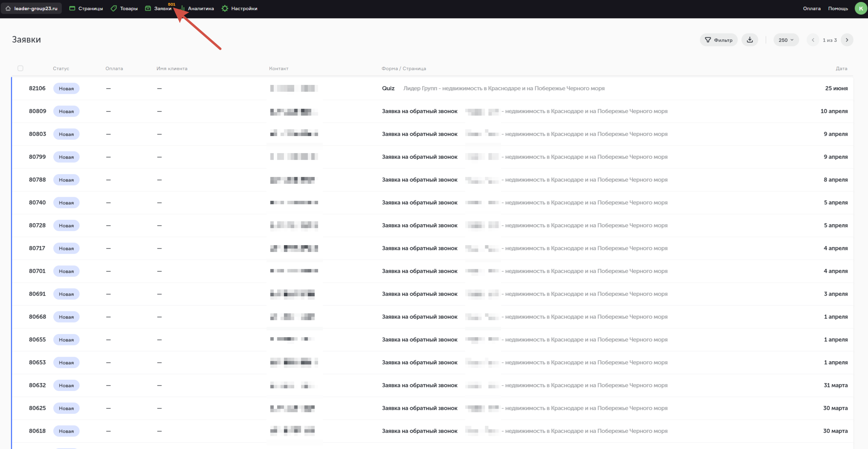Click the Заявки inbox icon
Image resolution: width=868 pixels, height=449 pixels.
[148, 9]
